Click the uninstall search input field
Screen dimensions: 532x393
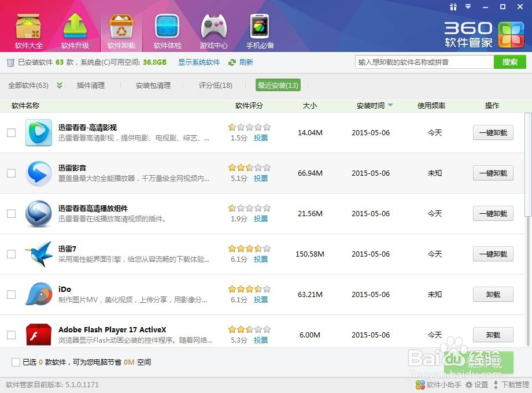pos(424,62)
